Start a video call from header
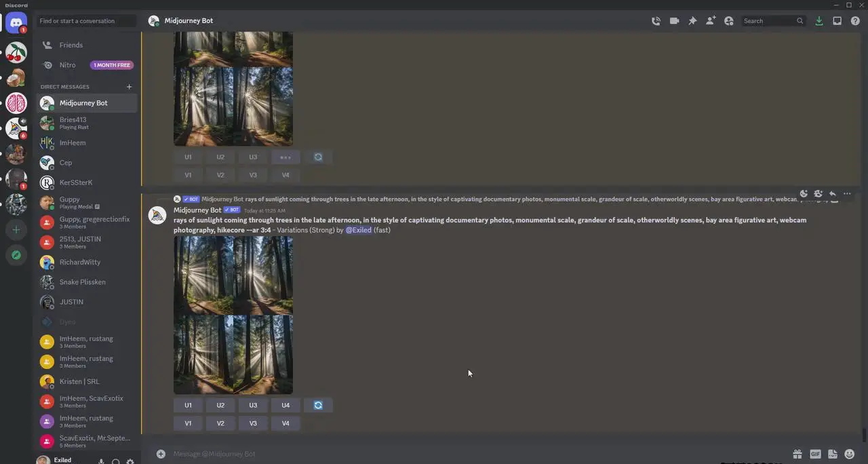The width and height of the screenshot is (868, 464). 674,21
